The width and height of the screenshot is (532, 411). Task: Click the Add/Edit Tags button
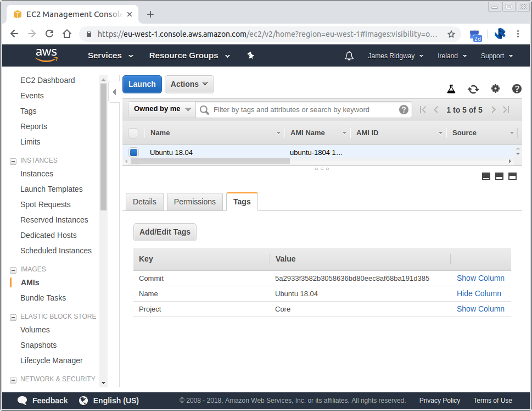[165, 232]
